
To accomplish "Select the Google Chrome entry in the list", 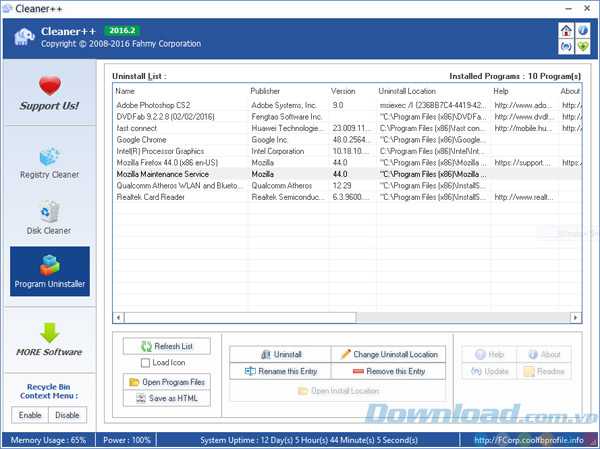I will (x=147, y=139).
